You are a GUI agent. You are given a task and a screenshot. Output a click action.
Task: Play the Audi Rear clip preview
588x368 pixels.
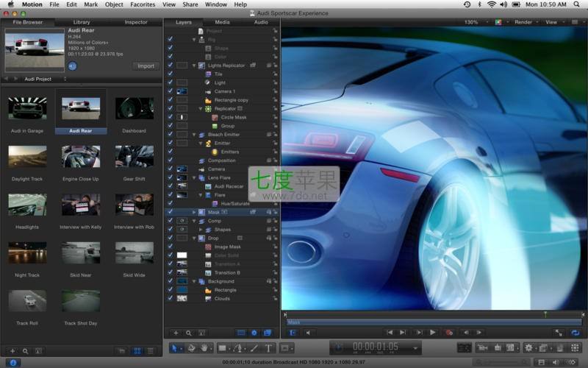tap(72, 66)
